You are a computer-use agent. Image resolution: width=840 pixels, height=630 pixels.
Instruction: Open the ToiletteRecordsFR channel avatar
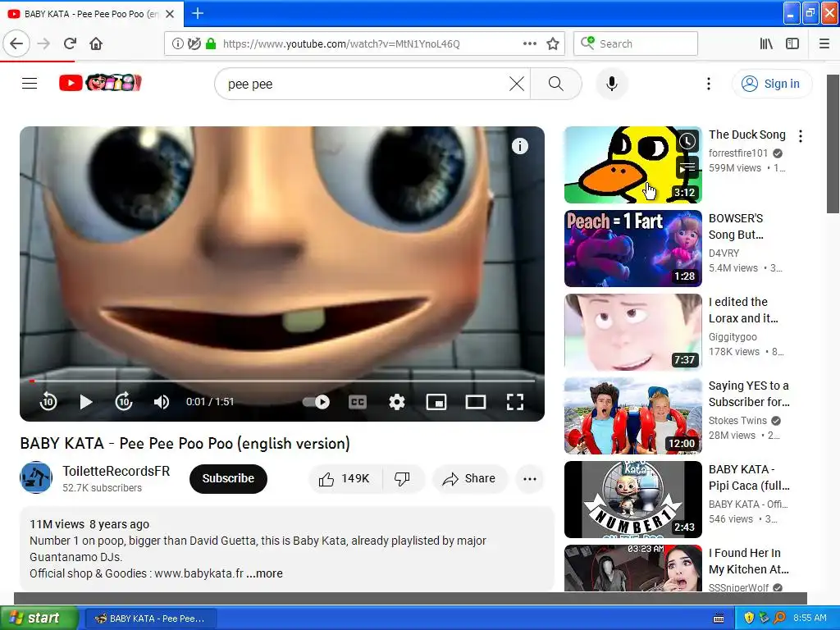36,477
